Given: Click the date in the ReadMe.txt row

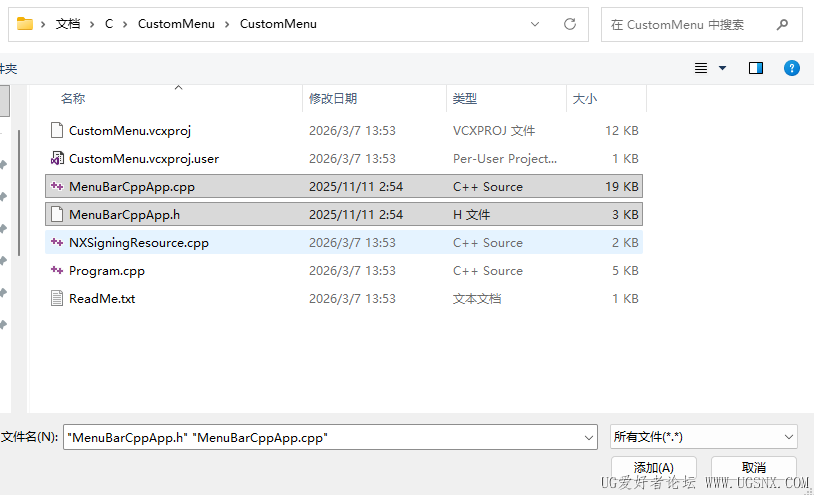Looking at the screenshot, I should (x=352, y=299).
